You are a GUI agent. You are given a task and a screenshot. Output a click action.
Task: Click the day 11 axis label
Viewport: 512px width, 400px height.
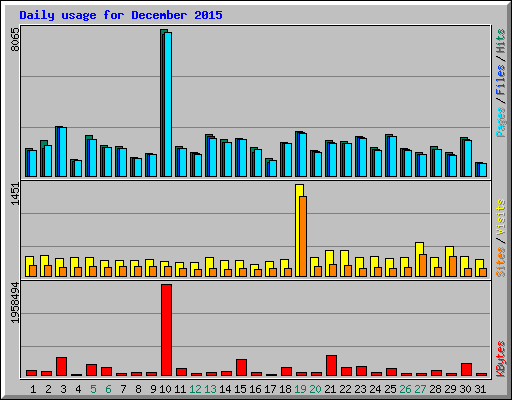[180, 389]
